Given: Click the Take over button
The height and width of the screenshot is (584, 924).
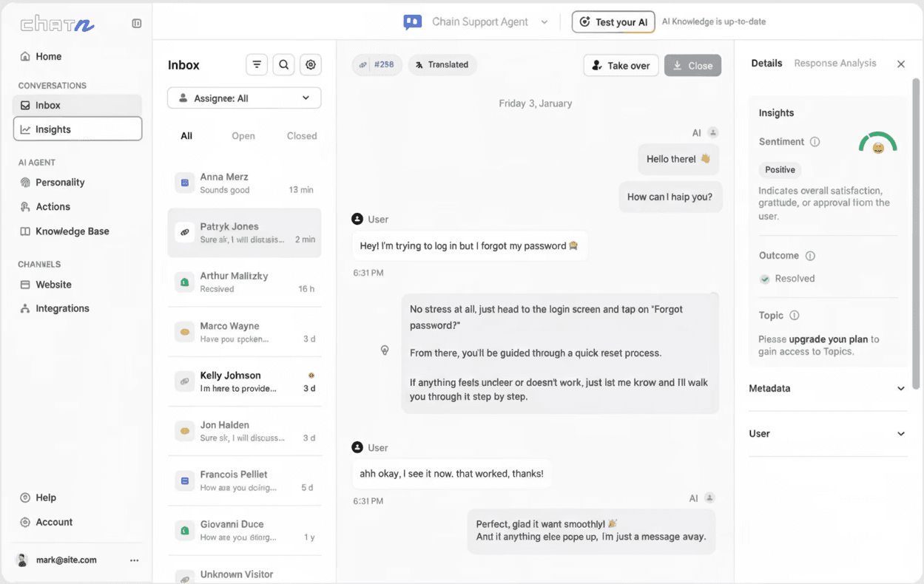Looking at the screenshot, I should click(621, 65).
